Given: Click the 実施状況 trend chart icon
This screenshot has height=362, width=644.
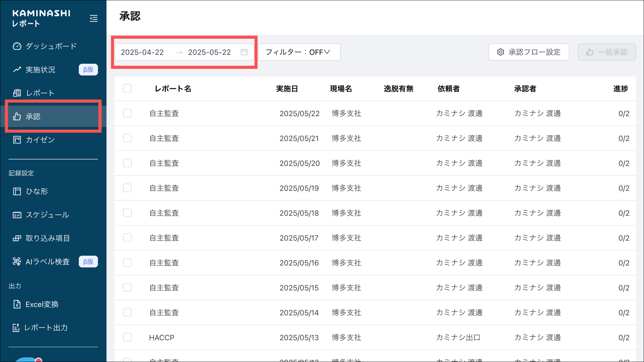Looking at the screenshot, I should tap(17, 69).
